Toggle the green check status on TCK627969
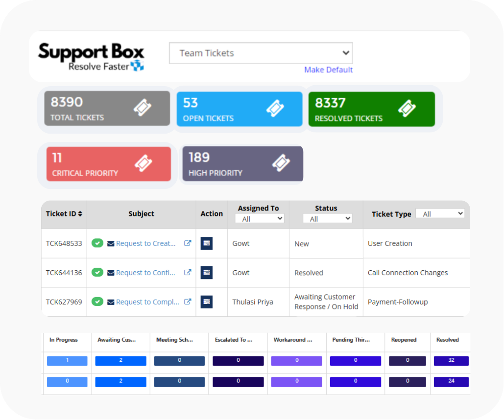 (x=97, y=302)
